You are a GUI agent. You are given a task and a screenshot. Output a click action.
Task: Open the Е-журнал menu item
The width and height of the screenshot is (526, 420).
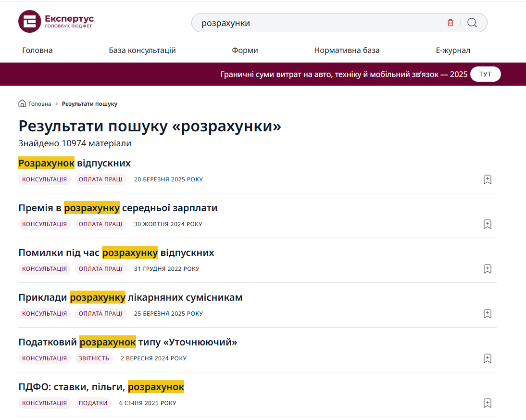[453, 50]
